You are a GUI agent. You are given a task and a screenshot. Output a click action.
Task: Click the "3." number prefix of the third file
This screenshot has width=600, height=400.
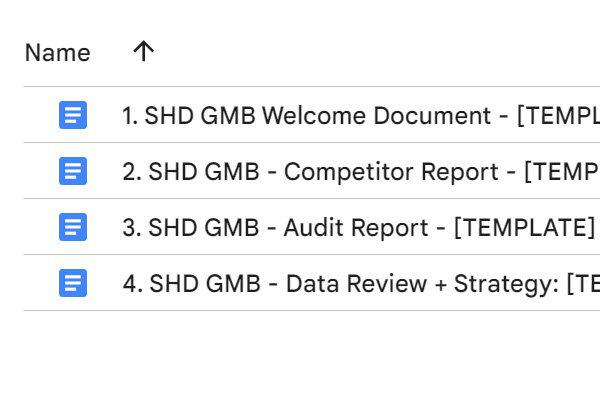click(132, 228)
